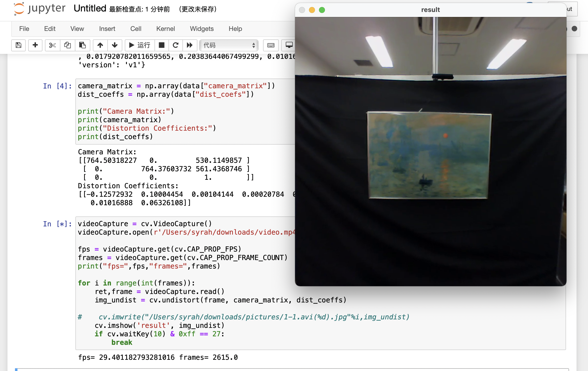Click the result window title bar
This screenshot has width=588, height=371.
[431, 10]
